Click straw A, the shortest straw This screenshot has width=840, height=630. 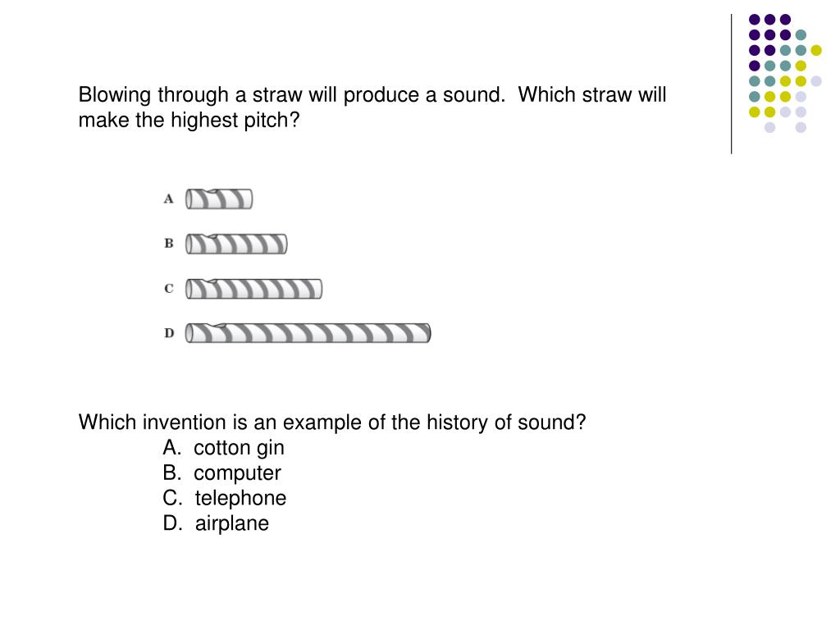[x=219, y=199]
